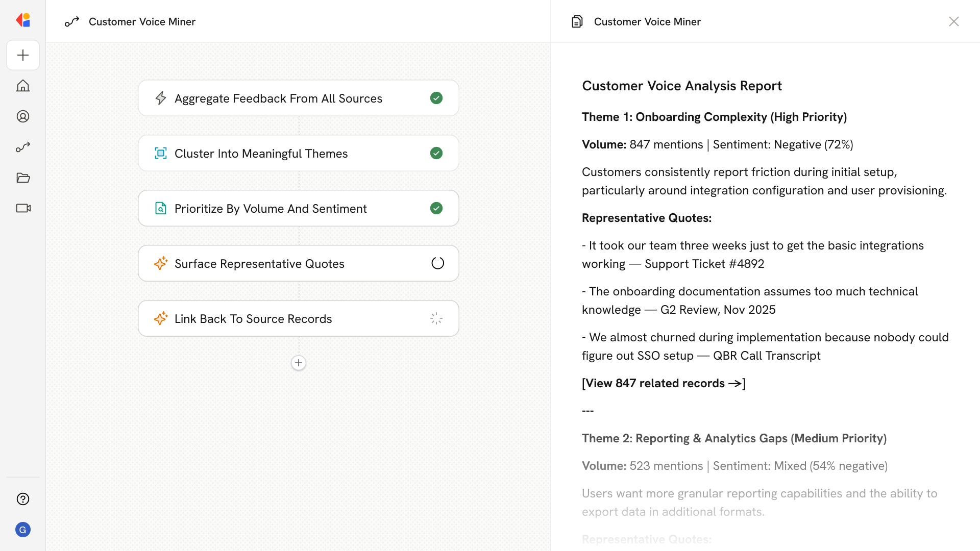Click the sparkle icon on Surface Representative Quotes
This screenshot has width=980, height=551.
pos(161,263)
